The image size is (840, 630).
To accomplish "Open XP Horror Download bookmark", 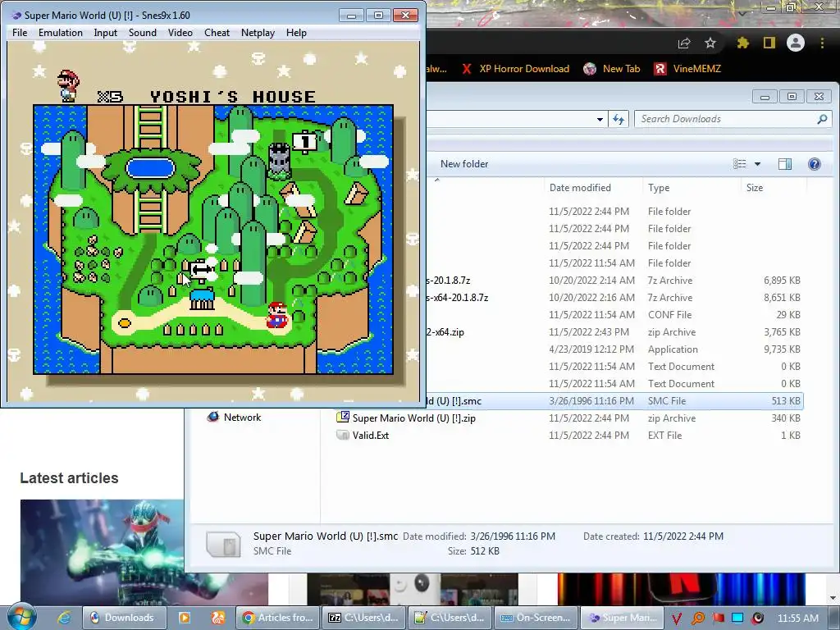I will coord(515,69).
